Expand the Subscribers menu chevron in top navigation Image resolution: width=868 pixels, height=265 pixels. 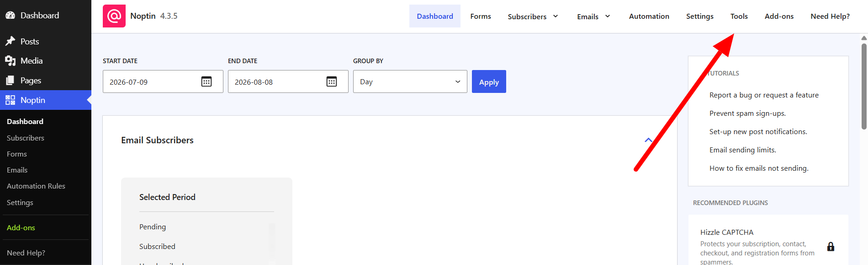pyautogui.click(x=556, y=16)
